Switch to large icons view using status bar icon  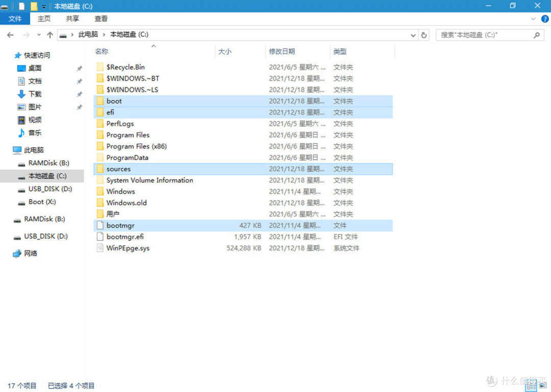pyautogui.click(x=542, y=386)
